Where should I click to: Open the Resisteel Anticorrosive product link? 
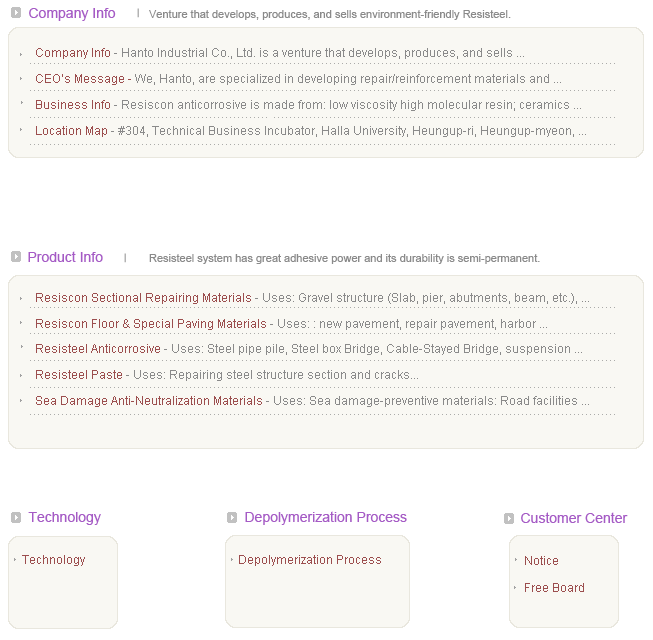pyautogui.click(x=97, y=349)
